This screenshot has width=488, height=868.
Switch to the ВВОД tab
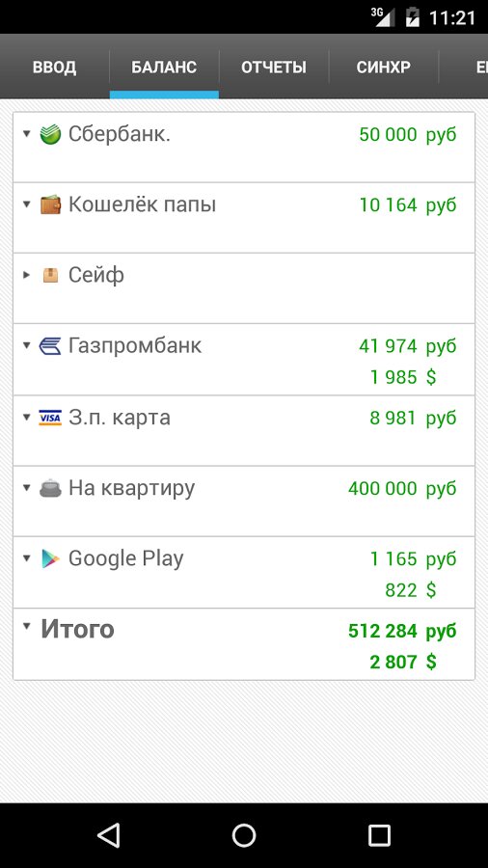pos(54,67)
